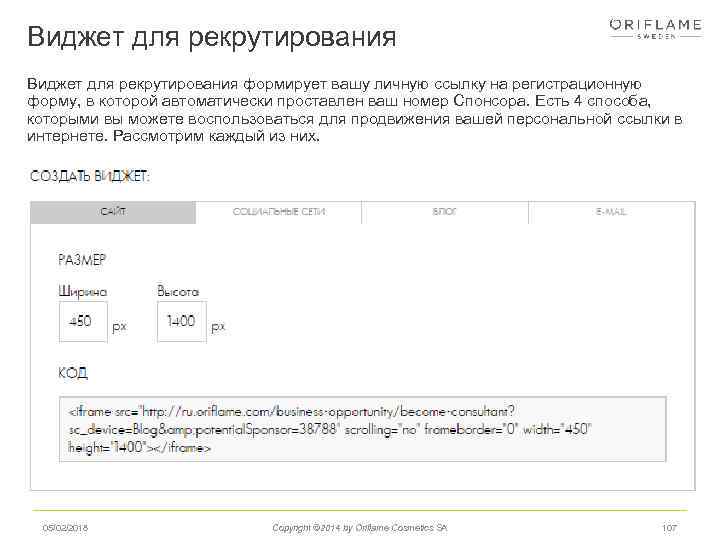The image size is (720, 540).
Task: Click the Ширина label
Action: pyautogui.click(x=83, y=292)
